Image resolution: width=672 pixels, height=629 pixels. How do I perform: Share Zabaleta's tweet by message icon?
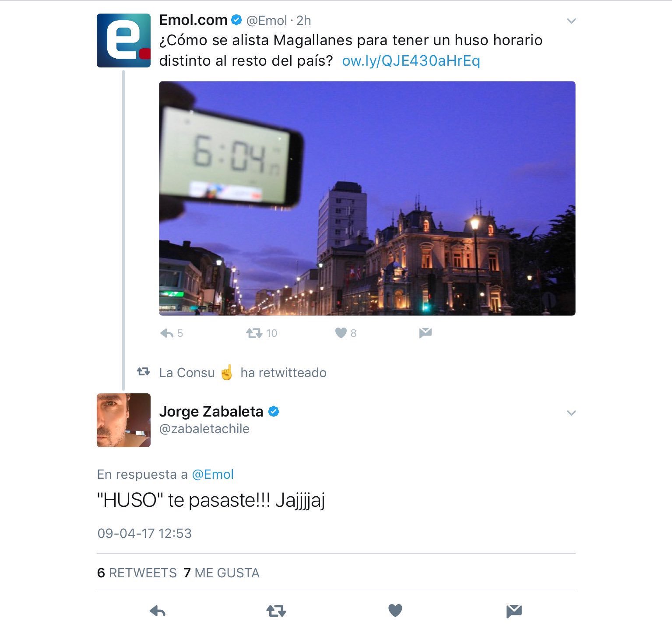514,611
